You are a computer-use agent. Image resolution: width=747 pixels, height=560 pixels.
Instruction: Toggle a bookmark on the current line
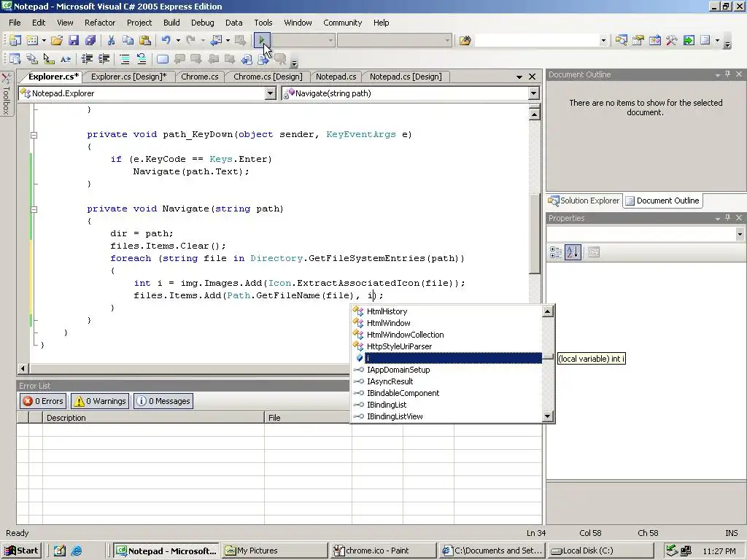point(163,59)
